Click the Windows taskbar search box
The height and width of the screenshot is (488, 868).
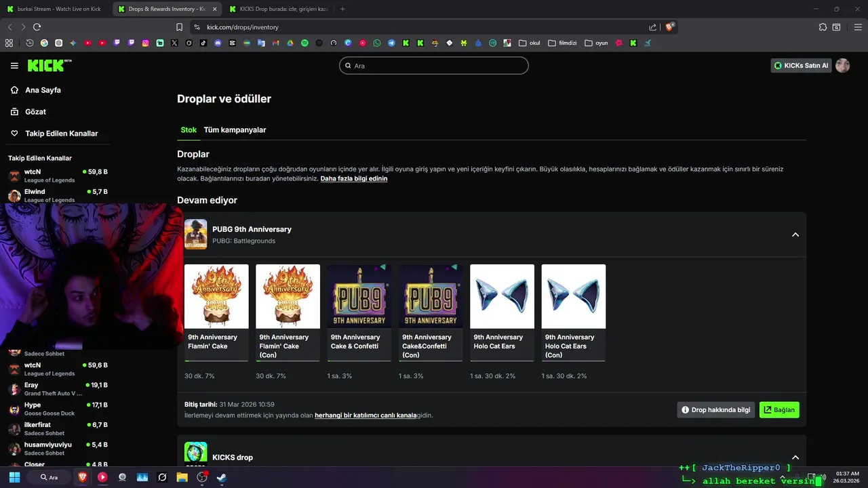coord(50,477)
